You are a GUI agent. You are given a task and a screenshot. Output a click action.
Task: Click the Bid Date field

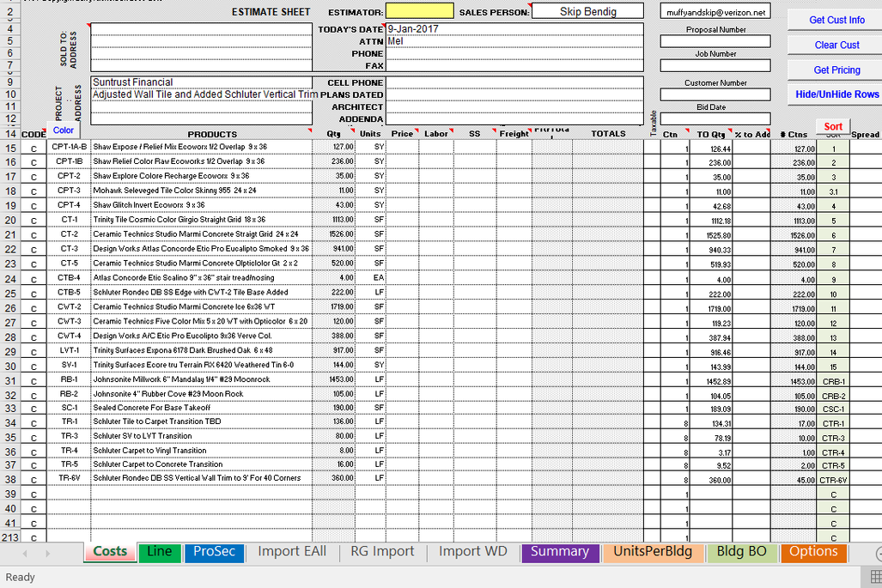715,118
